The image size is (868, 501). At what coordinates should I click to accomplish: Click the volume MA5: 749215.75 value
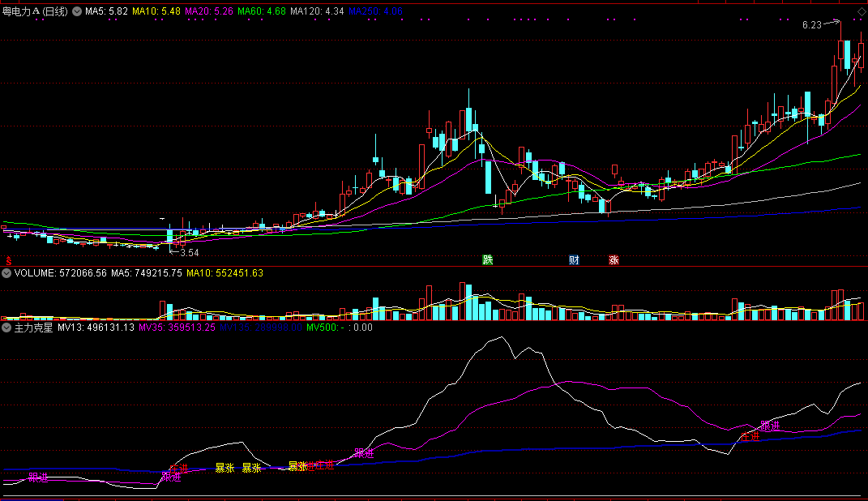(x=146, y=273)
